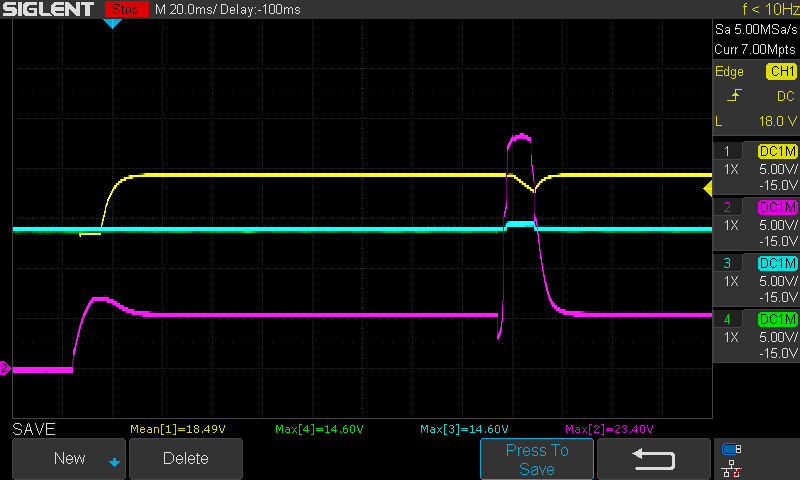
Task: Click the Delete button
Action: pyautogui.click(x=186, y=459)
